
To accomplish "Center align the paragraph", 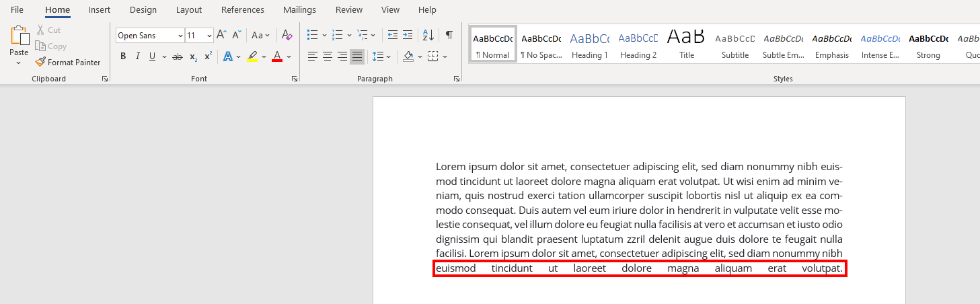I will [328, 56].
